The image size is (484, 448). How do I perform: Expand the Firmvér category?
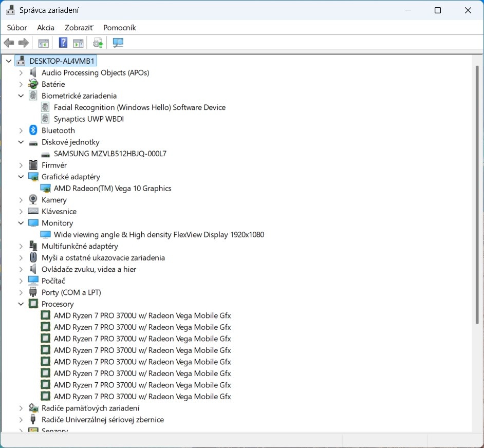click(21, 165)
